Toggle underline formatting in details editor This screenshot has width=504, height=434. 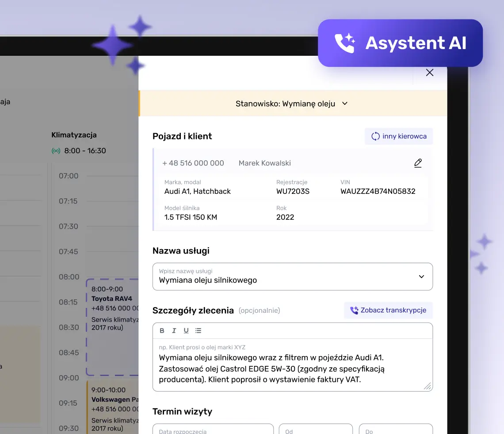186,330
